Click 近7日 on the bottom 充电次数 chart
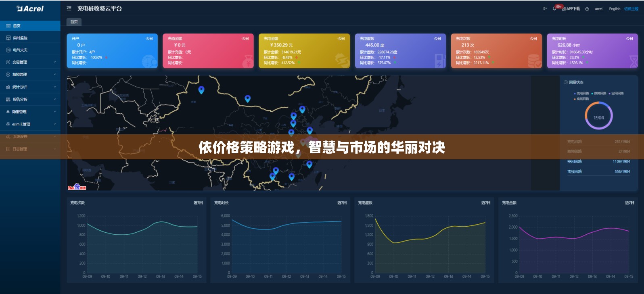Image resolution: width=644 pixels, height=294 pixels. pyautogui.click(x=198, y=203)
